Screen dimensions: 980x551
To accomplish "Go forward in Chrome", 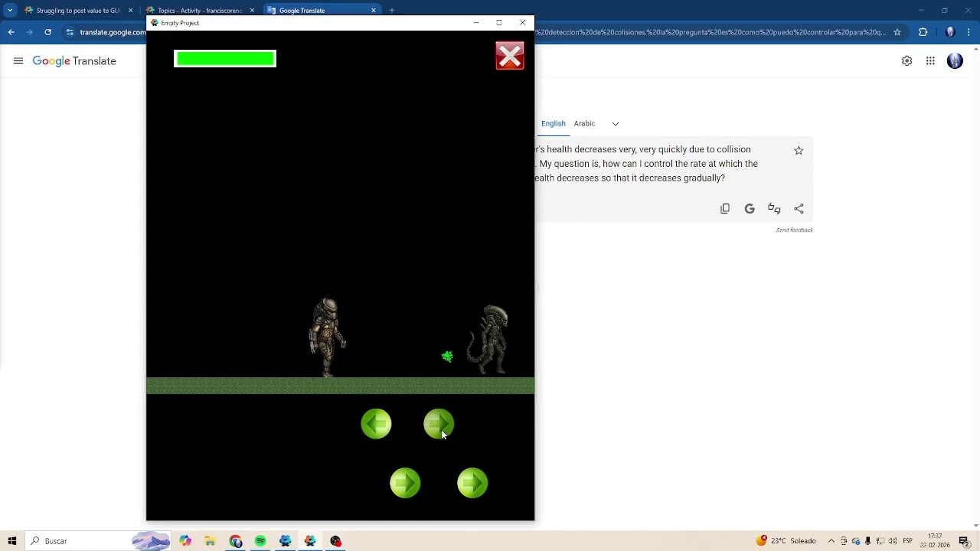I will pos(29,32).
